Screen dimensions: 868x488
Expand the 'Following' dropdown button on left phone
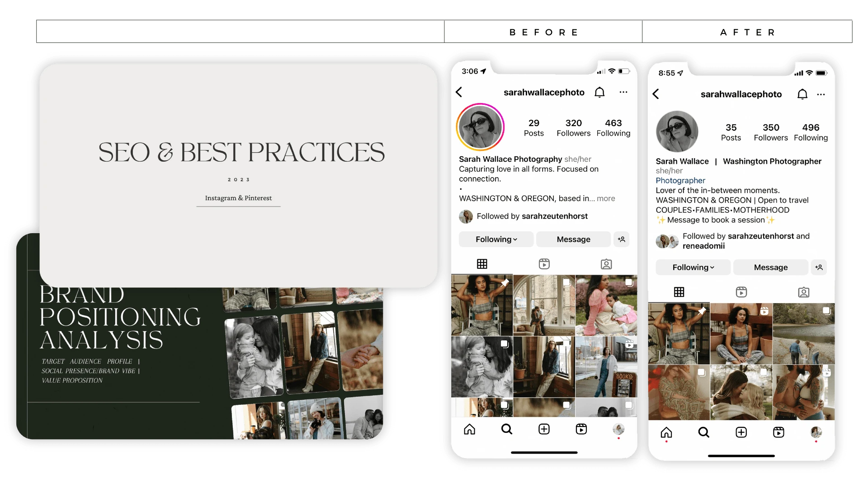(495, 239)
